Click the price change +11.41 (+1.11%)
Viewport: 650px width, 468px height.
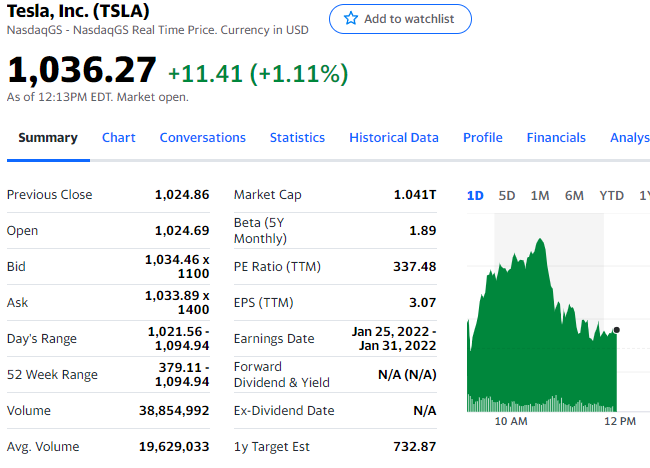tap(258, 74)
